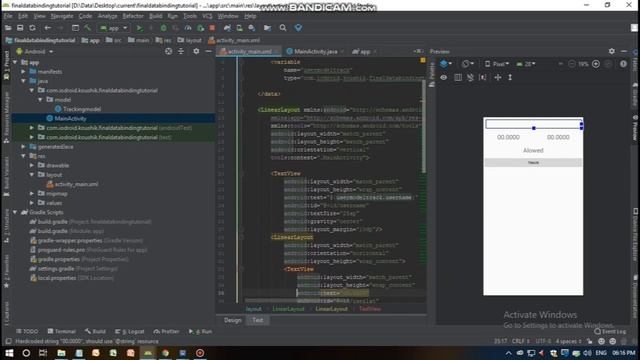Open Chrome from the taskbar
Image resolution: width=640 pixels, height=360 pixels.
[x=165, y=353]
